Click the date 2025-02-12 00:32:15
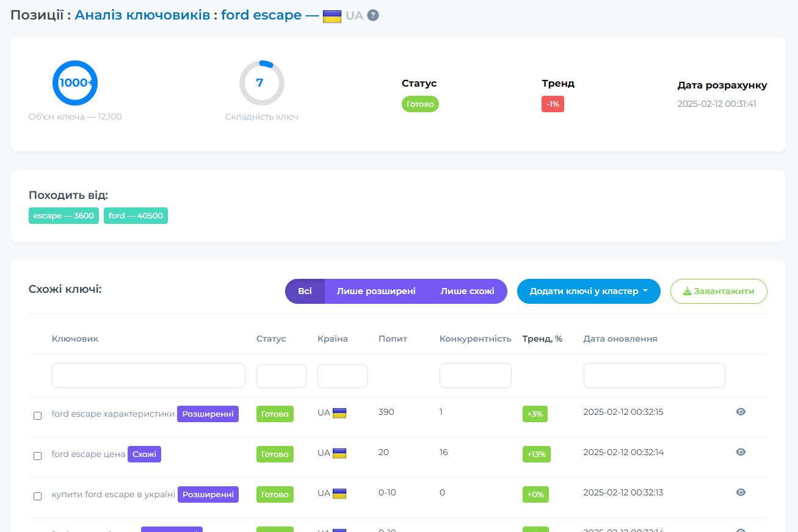 tap(623, 412)
